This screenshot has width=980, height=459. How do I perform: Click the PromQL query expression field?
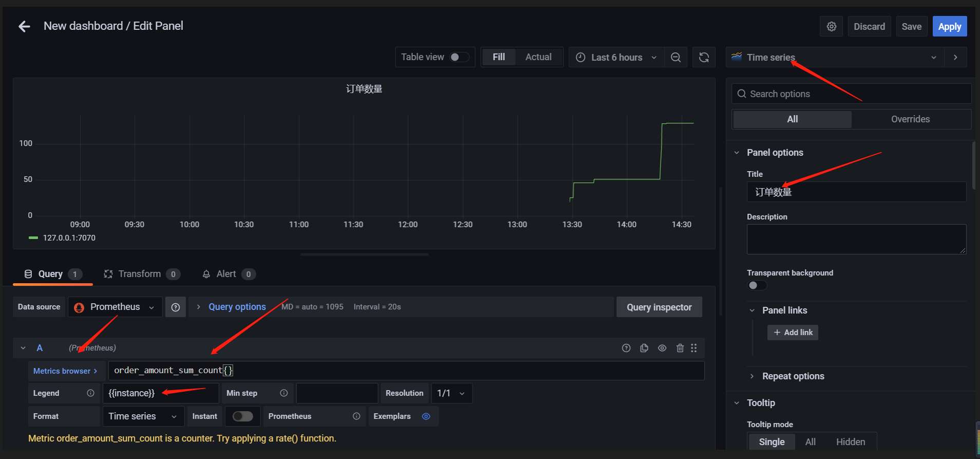(406, 371)
